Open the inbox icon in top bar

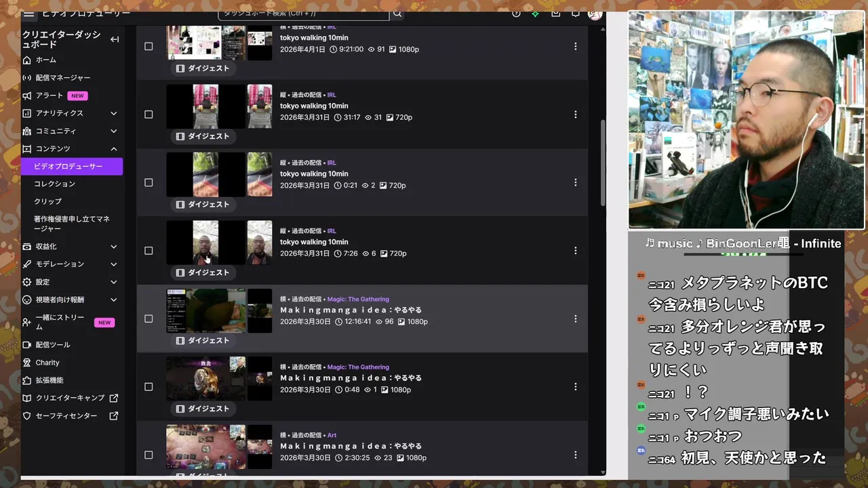pyautogui.click(x=555, y=14)
